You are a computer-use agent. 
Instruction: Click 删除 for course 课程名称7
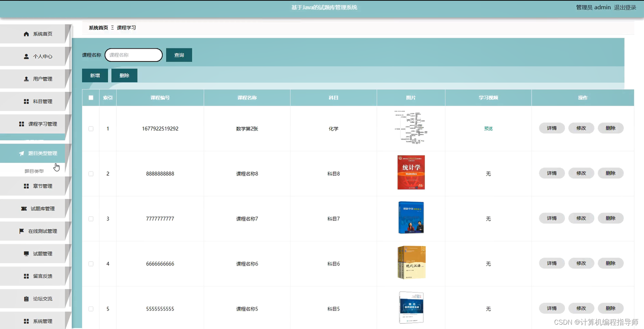611,218
